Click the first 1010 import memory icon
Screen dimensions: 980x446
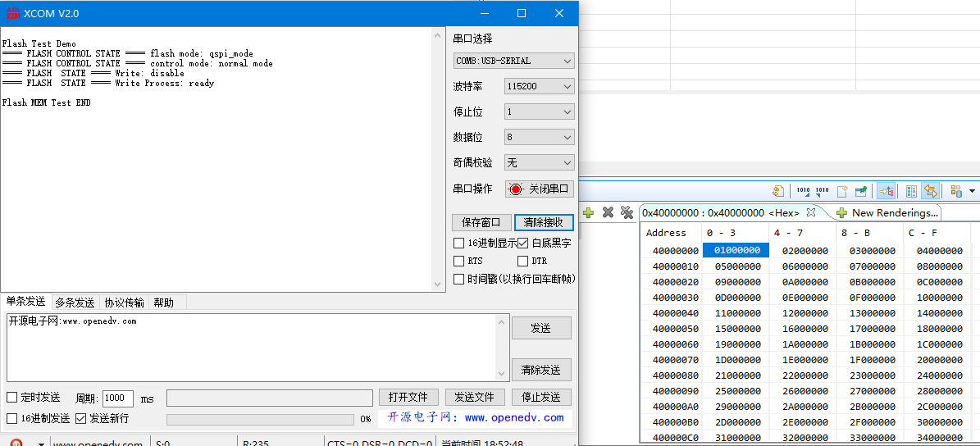pos(803,191)
